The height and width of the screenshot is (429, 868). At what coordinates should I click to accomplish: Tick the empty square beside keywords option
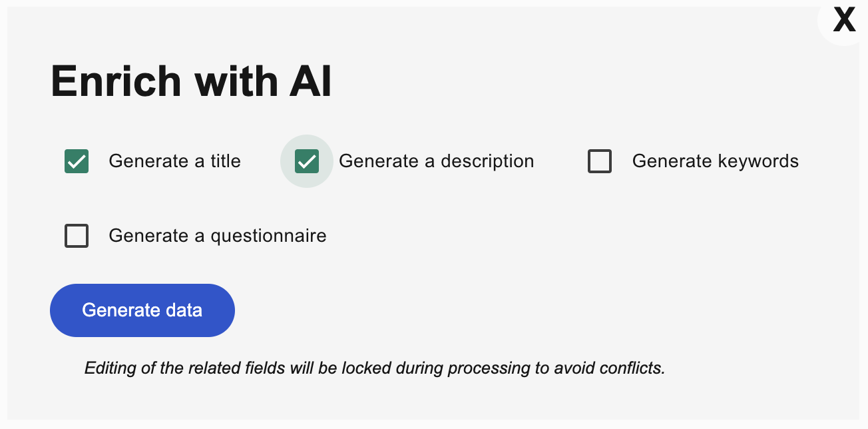pos(600,161)
